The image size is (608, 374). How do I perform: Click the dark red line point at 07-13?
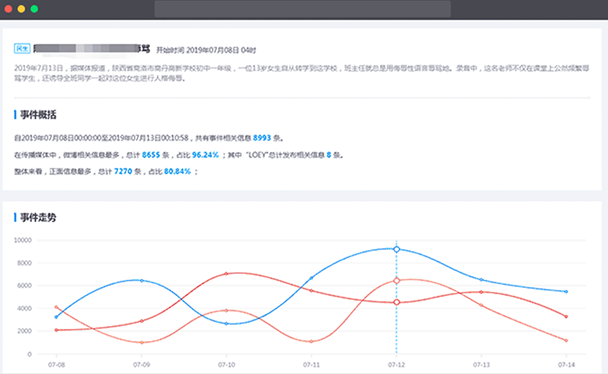point(481,292)
